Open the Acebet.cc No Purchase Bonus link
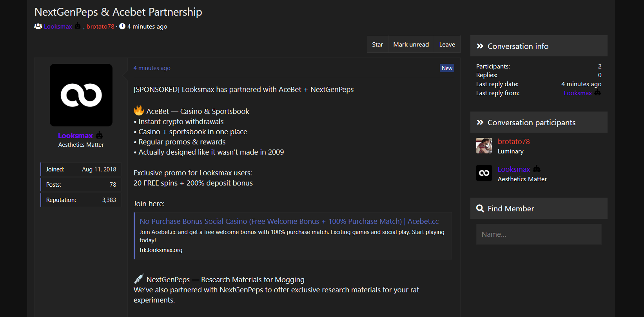The image size is (644, 317). pyautogui.click(x=289, y=222)
